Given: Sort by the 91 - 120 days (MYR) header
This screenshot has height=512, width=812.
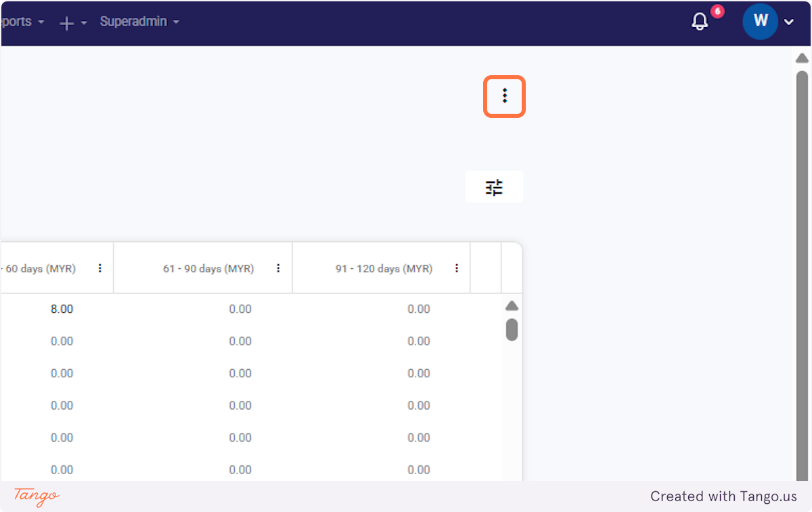Looking at the screenshot, I should click(x=384, y=269).
